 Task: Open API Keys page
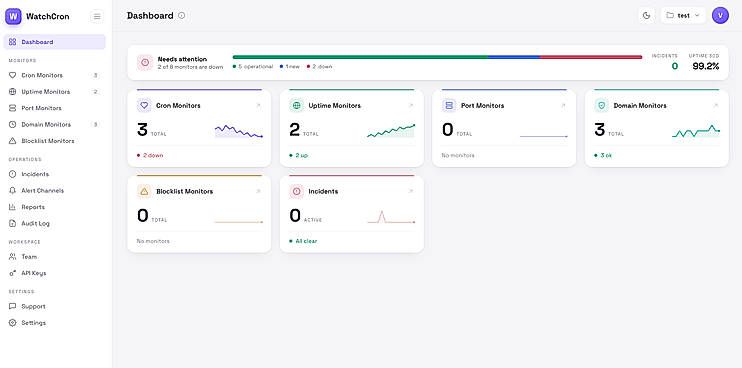(x=54, y=273)
